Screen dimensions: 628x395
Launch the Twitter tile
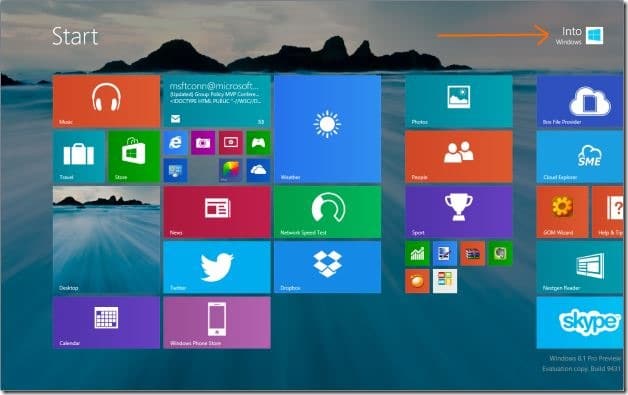pyautogui.click(x=217, y=267)
